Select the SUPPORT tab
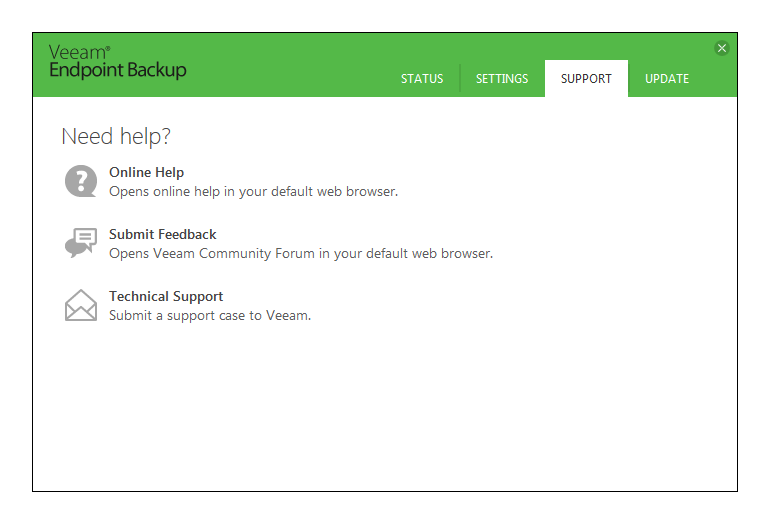 586,79
